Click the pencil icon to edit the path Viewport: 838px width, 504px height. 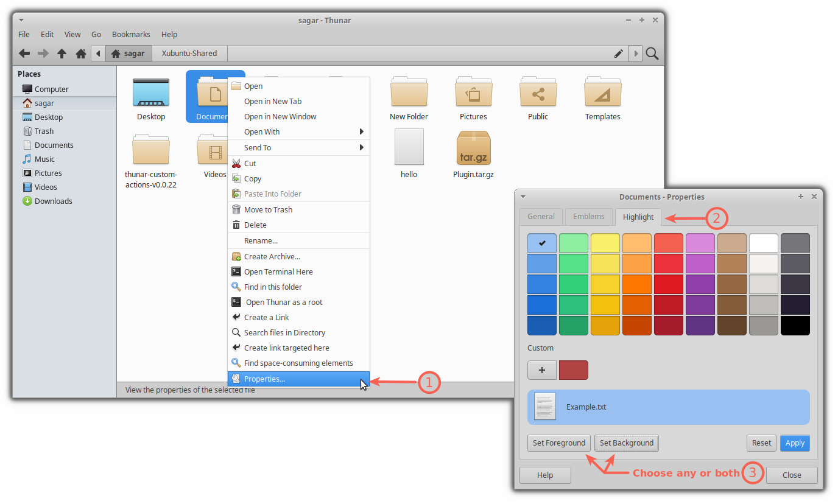[x=619, y=53]
